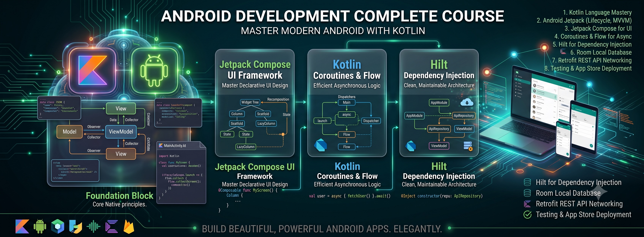Image resolution: width=644 pixels, height=237 pixels.
Task: Click the 'Column' node in Compose diagram
Action: click(x=237, y=114)
